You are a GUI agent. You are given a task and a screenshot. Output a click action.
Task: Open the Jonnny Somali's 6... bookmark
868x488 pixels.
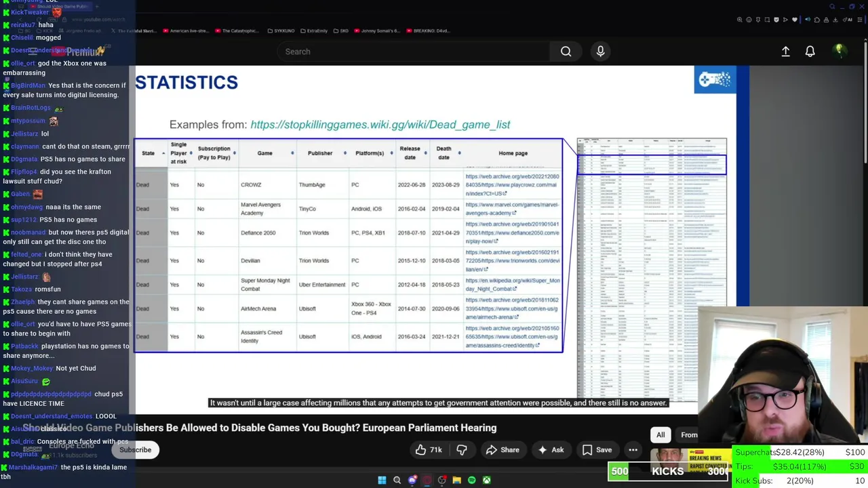pyautogui.click(x=376, y=30)
